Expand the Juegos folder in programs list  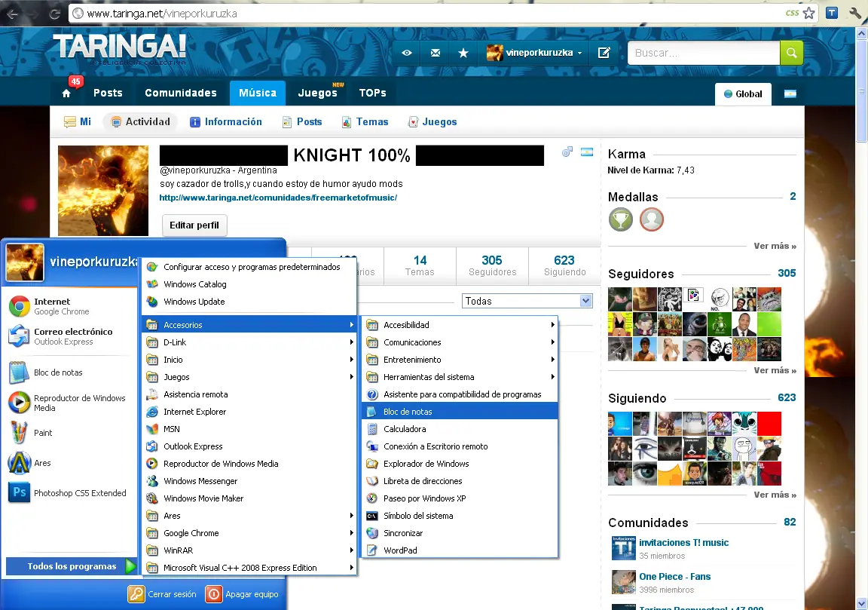coord(249,377)
